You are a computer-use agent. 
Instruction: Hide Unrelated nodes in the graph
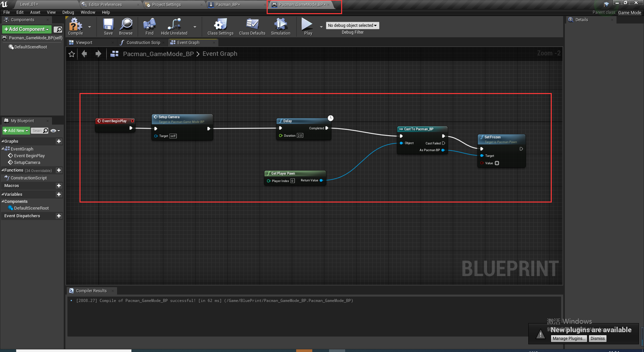tap(173, 27)
